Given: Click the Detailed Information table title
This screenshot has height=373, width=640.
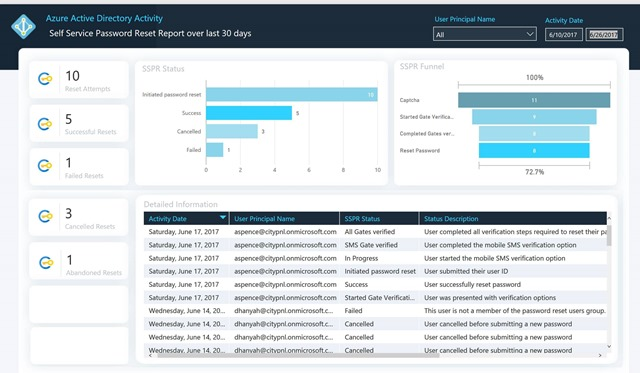Looking at the screenshot, I should pos(180,204).
